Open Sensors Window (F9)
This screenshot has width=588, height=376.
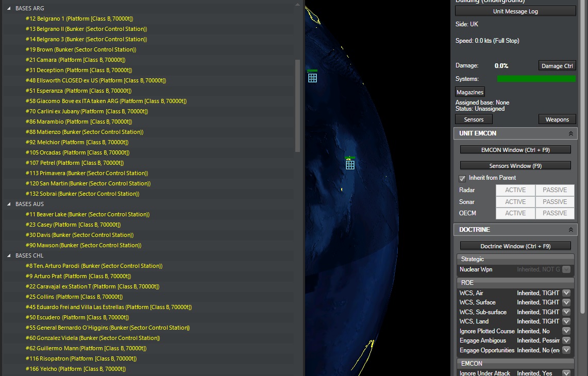coord(515,166)
